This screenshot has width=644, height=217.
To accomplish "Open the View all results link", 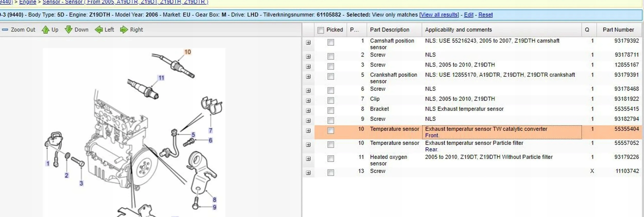I will click(x=439, y=15).
